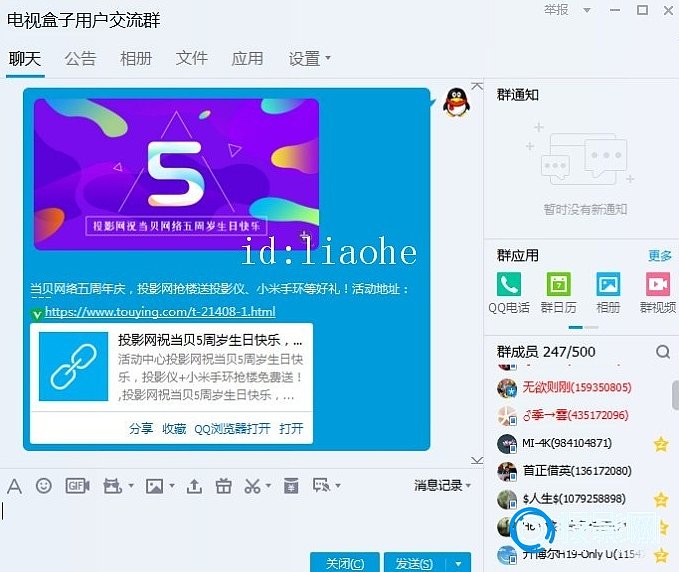Open the 文件 tab

pos(192,58)
